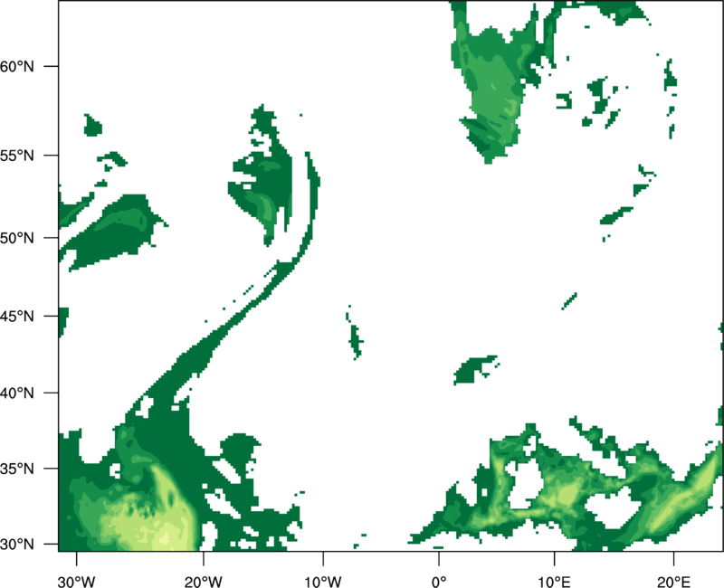The image size is (724, 588).
Task: Click the 10°W longitude label
Action: (323, 582)
